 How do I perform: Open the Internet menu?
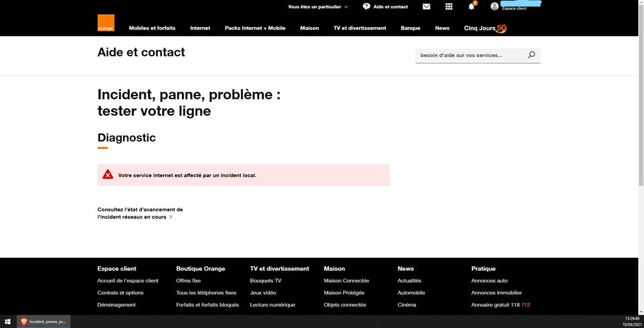click(200, 28)
